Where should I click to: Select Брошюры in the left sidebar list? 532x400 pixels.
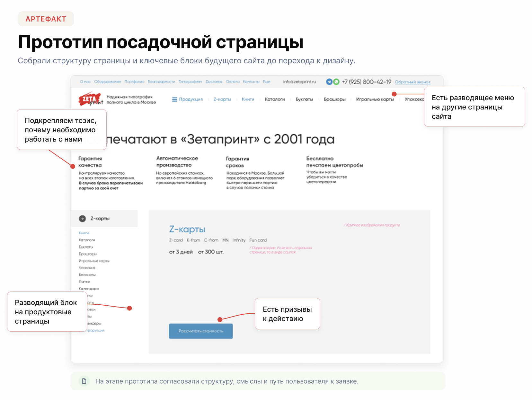click(x=88, y=254)
